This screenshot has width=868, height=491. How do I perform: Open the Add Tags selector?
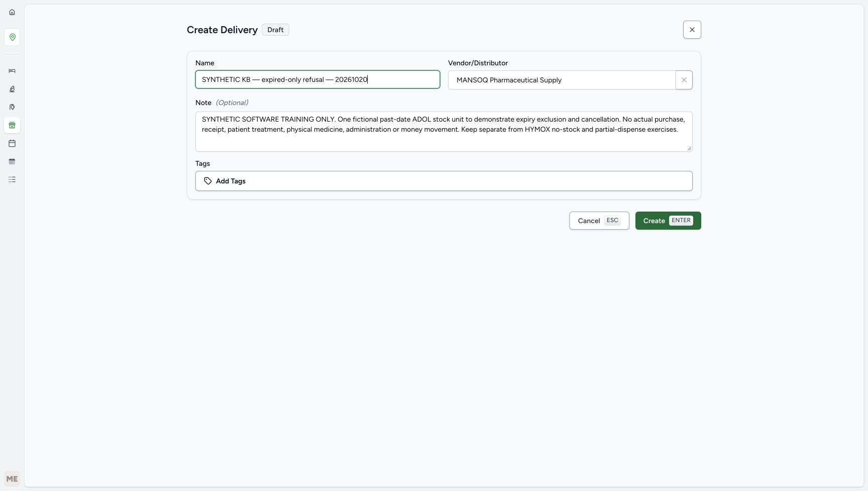[444, 181]
